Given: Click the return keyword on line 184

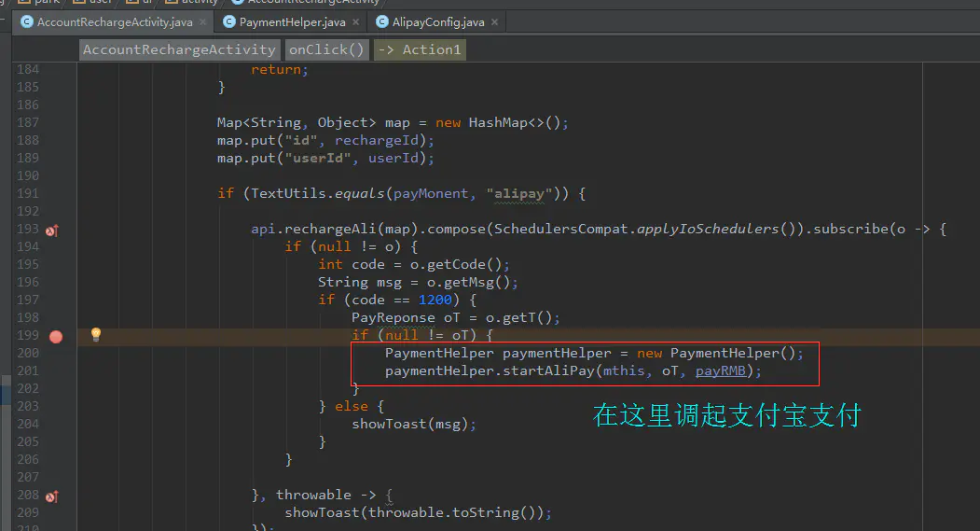Looking at the screenshot, I should pyautogui.click(x=276, y=69).
